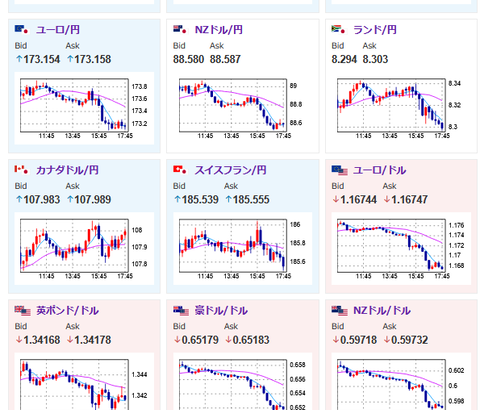Click the Canadian dollar/Yen flag icon
This screenshot has width=480, height=410.
tap(22, 170)
